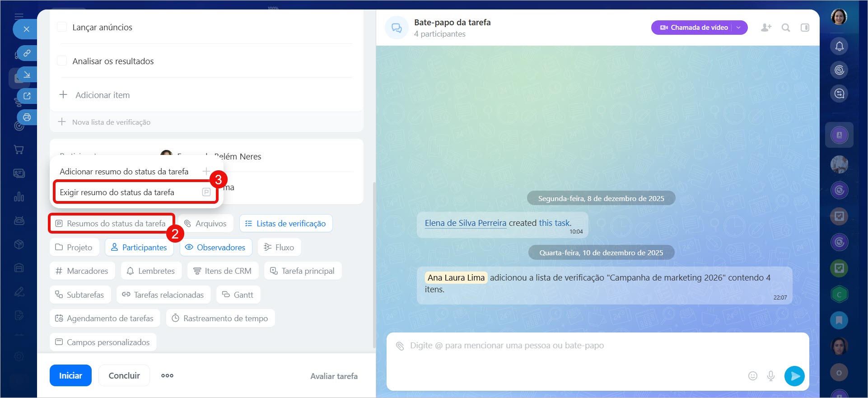
Task: Click the send message arrow button
Action: (x=794, y=376)
